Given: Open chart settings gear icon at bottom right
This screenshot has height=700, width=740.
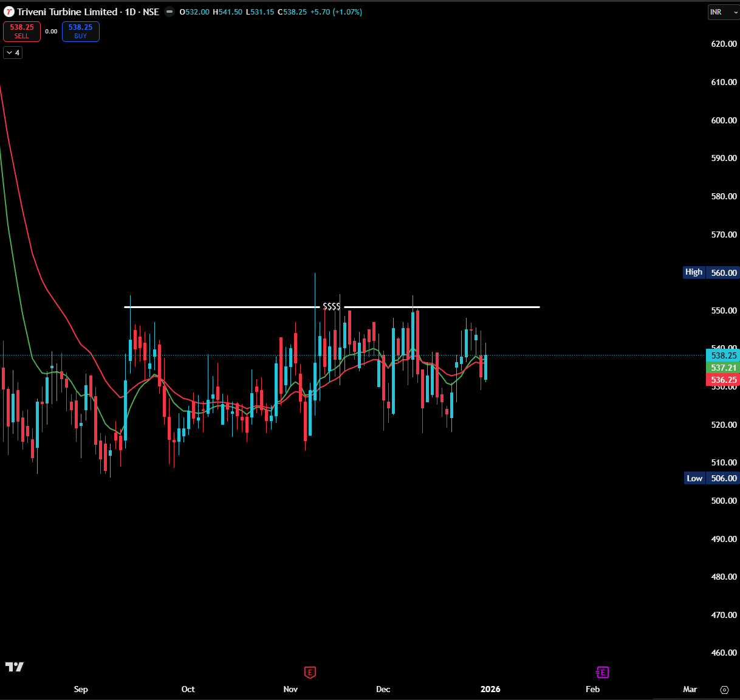Looking at the screenshot, I should pos(724,690).
